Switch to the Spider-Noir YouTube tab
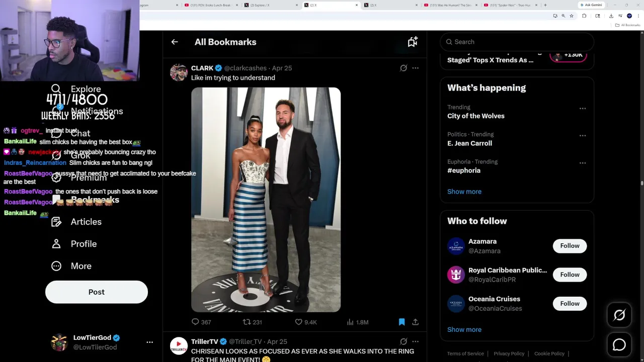This screenshot has height=362, width=644. point(511,5)
